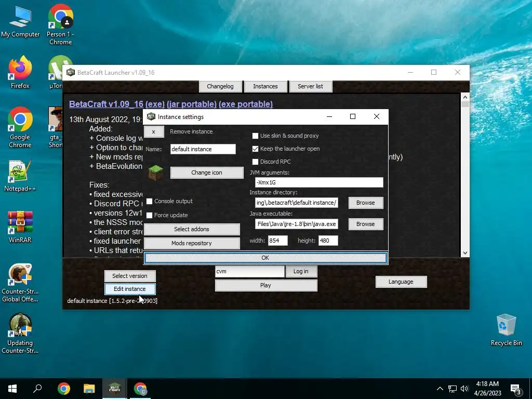The height and width of the screenshot is (399, 532).
Task: Open Updating Counter-Strike desktop shortcut
Action: (20, 333)
